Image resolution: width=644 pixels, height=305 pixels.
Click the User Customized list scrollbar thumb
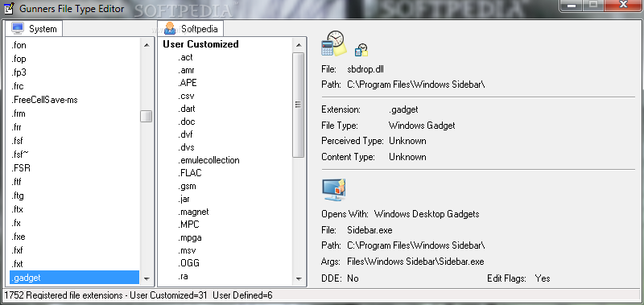[x=299, y=105]
